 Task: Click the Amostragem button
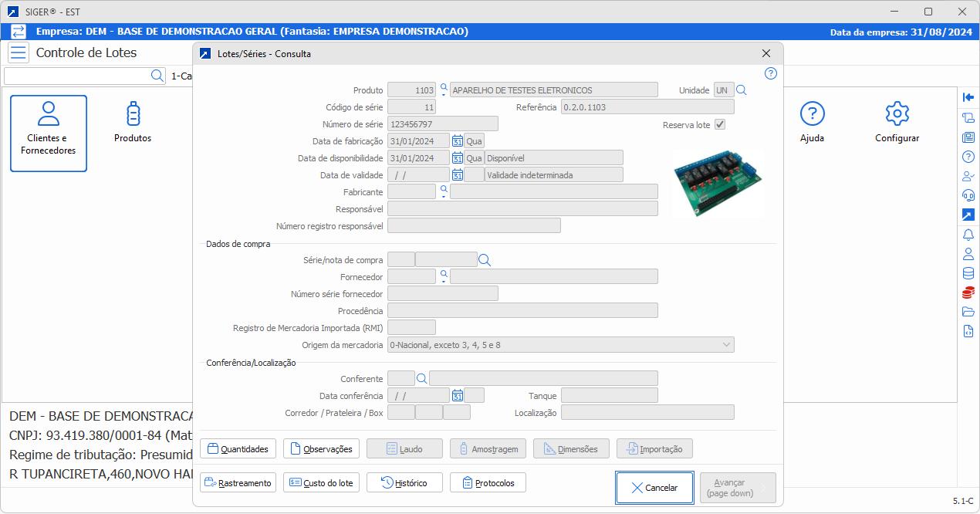tap(488, 448)
